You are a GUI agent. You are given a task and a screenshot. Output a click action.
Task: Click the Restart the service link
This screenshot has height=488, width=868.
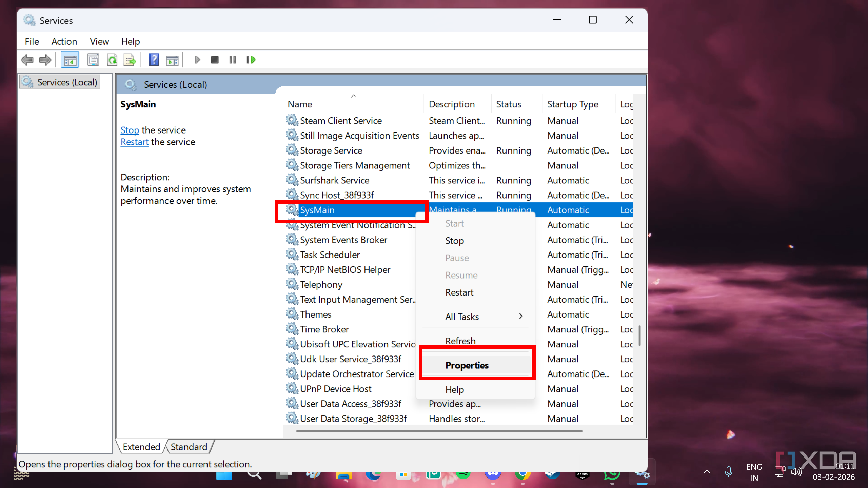coord(134,142)
